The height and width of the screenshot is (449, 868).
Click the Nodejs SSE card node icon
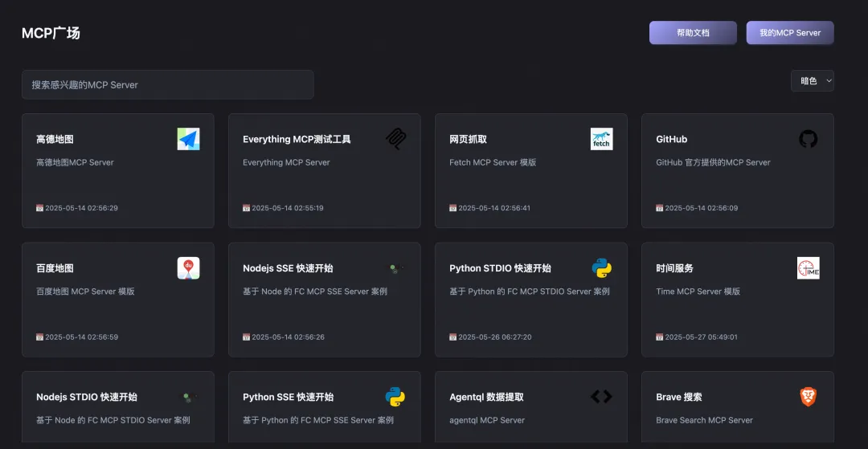point(395,268)
